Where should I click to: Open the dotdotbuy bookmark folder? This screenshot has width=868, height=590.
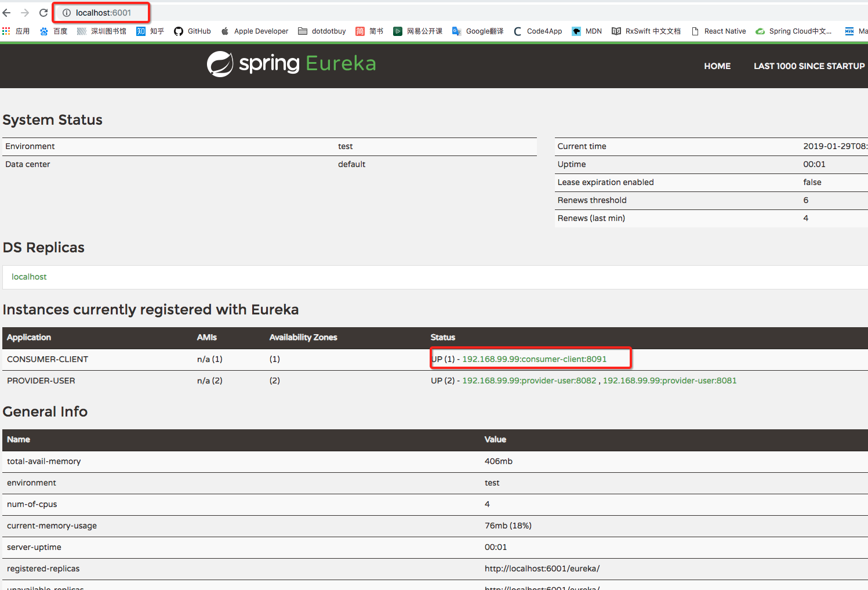click(322, 31)
